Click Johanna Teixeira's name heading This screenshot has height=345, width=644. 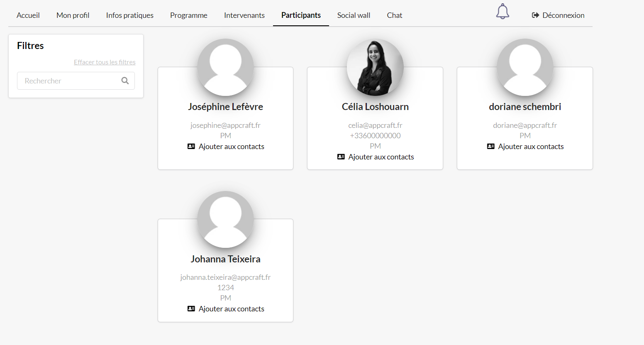click(x=225, y=259)
